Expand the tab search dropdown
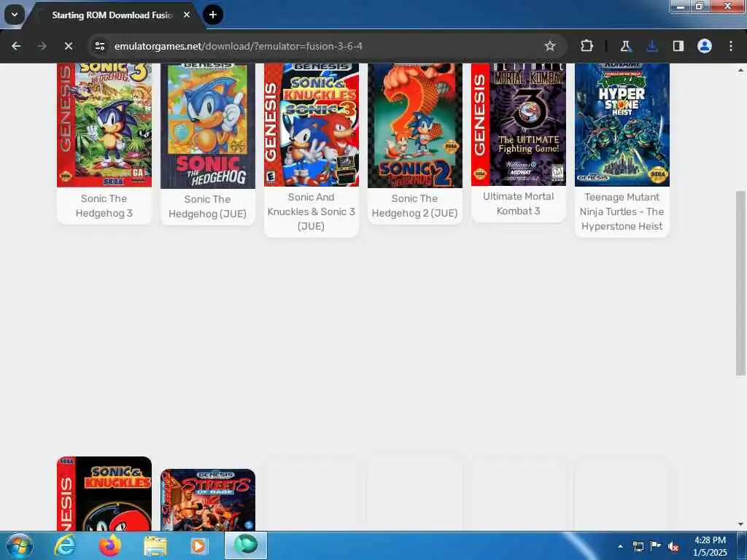 (15, 15)
